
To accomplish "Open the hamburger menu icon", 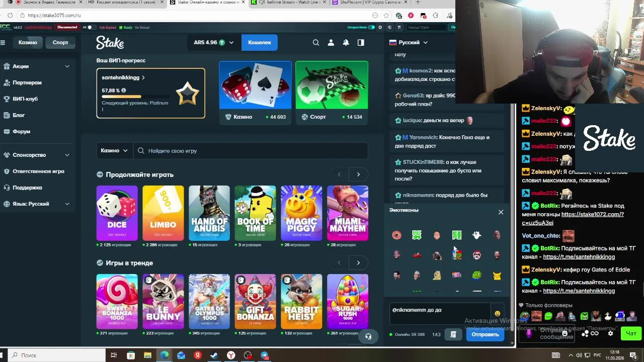I will [3, 43].
